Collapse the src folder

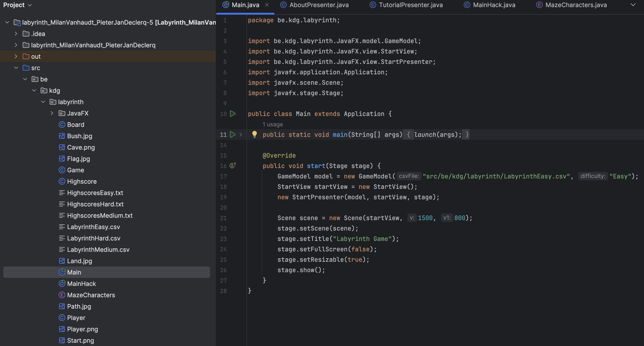pos(16,68)
